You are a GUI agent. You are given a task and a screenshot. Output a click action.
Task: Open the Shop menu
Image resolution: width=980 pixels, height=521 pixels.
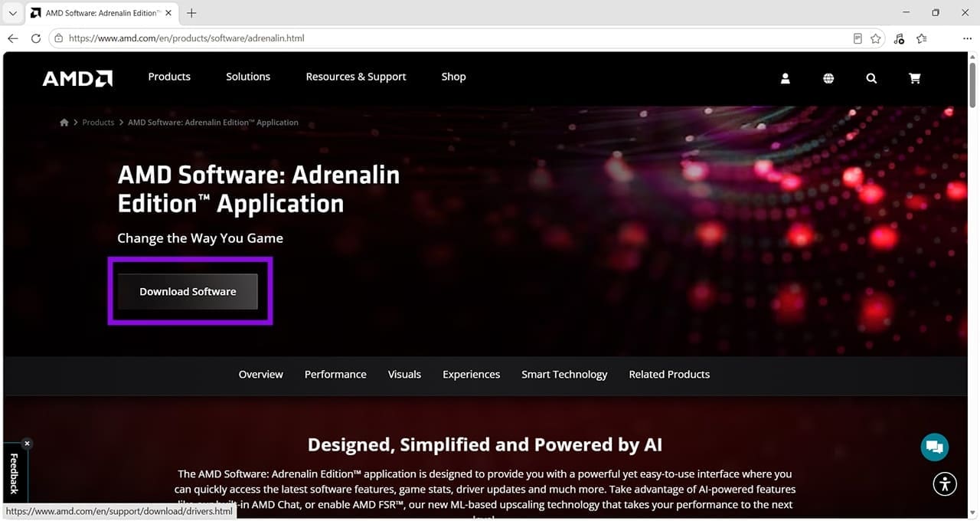(x=453, y=77)
